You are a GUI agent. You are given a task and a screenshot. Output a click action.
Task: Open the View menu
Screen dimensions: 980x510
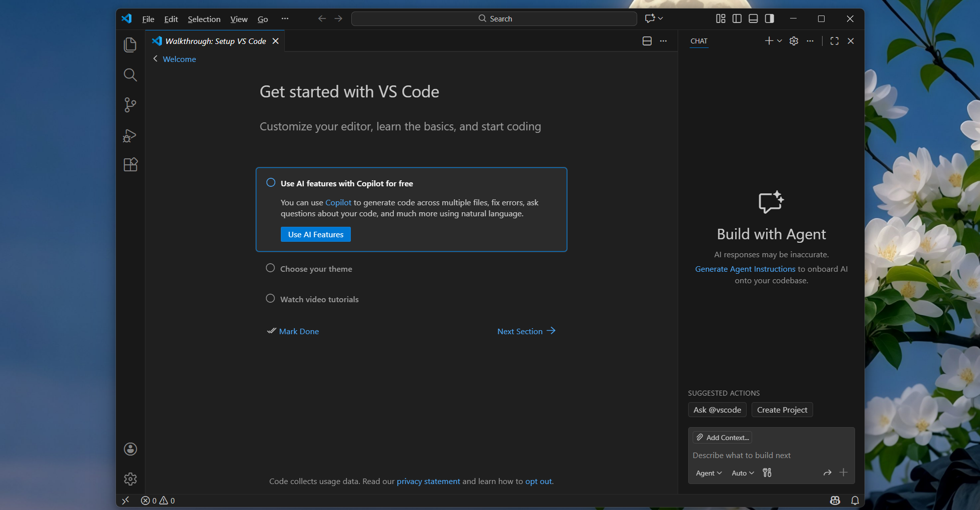pyautogui.click(x=239, y=19)
